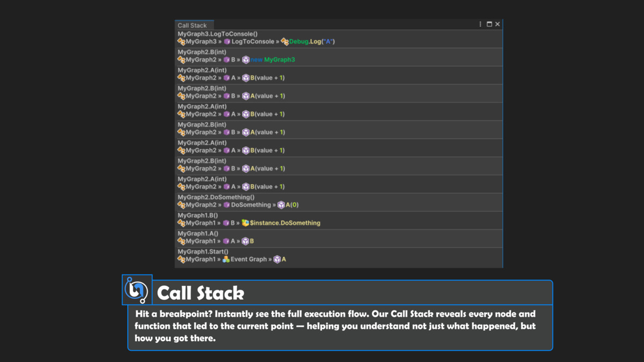Viewport: 644px width, 362px height.
Task: Go to the A(0) node call
Action: [292, 205]
